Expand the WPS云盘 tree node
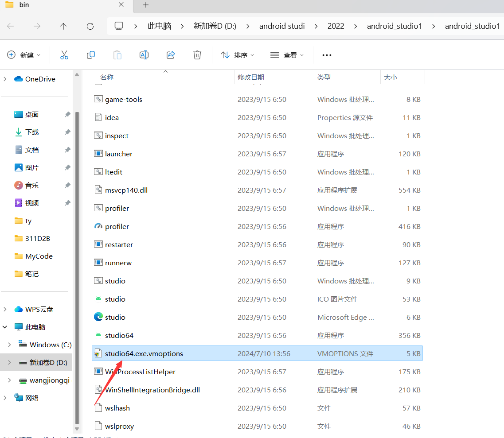Screen dimensions: 504x438 5,309
